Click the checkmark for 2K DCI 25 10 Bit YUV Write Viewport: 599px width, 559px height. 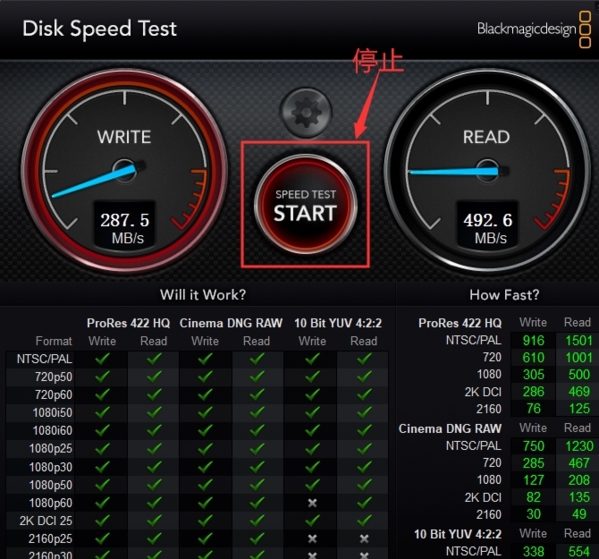(x=312, y=520)
